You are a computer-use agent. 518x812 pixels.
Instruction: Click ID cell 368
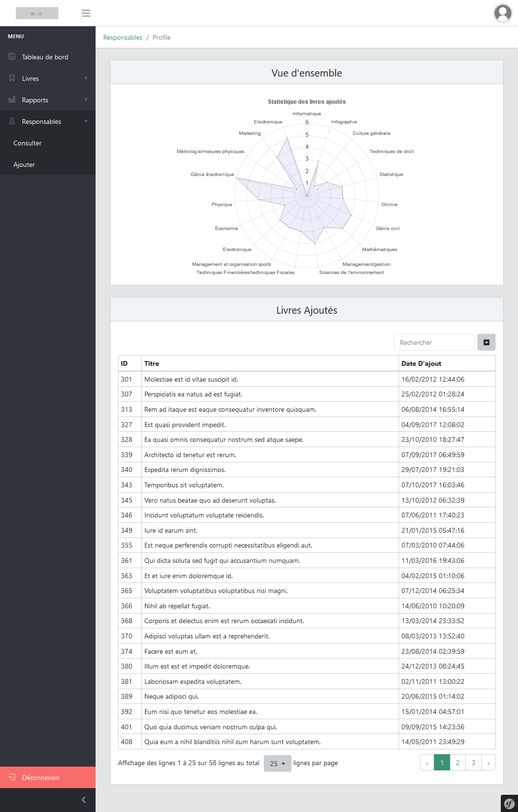130,621
